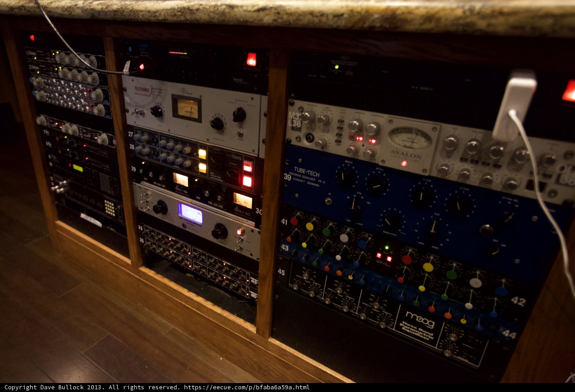Open the eecue.com link in the copyright line
Viewport: 575px width, 392px height.
pos(247,387)
